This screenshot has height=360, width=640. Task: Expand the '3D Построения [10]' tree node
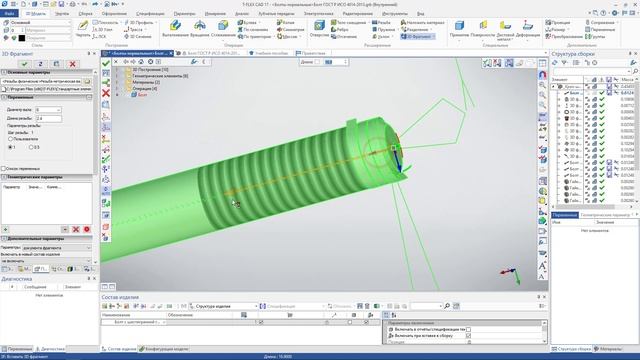coord(118,70)
